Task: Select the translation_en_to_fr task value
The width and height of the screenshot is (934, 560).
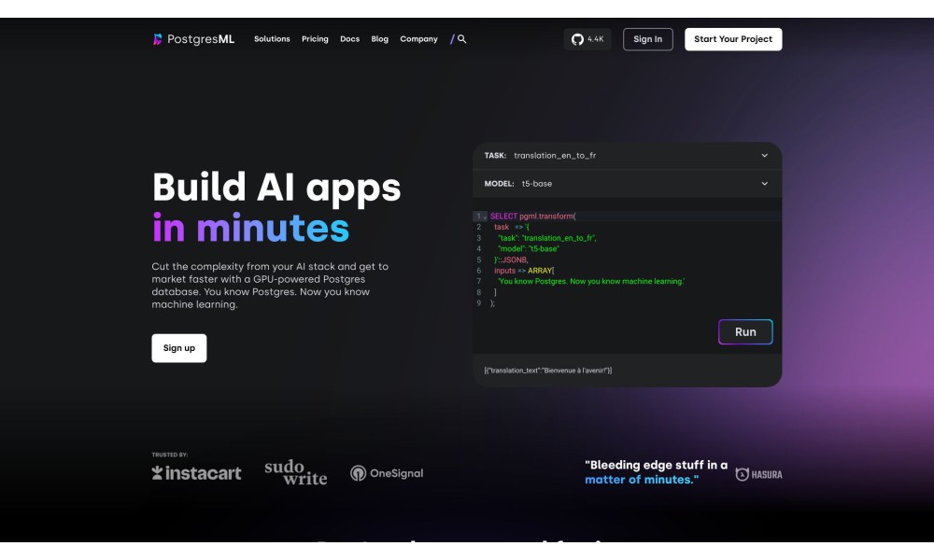Action: 555,156
